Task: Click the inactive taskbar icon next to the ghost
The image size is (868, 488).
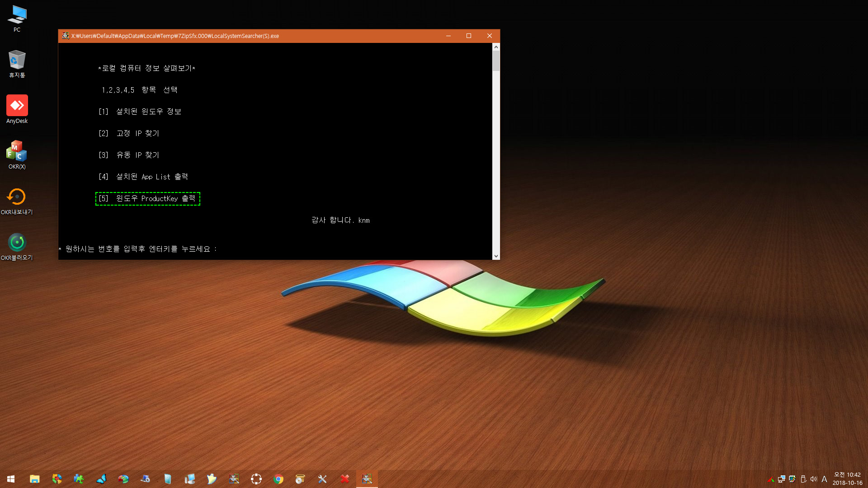Action: pos(234,479)
